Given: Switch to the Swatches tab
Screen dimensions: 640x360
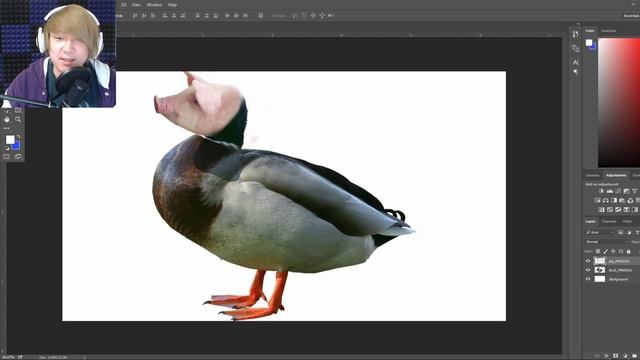Looking at the screenshot, I should pos(608,31).
